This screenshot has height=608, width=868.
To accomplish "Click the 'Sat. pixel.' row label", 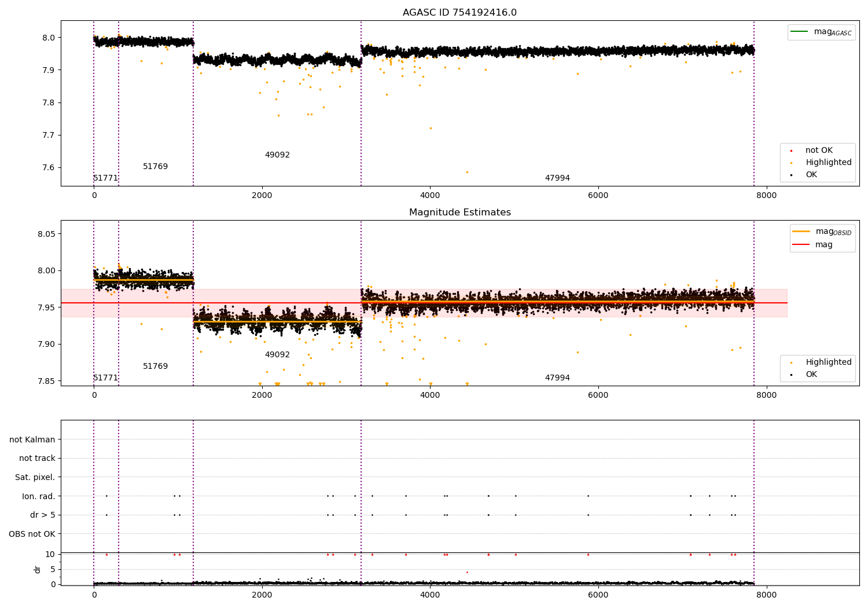I will [x=35, y=478].
